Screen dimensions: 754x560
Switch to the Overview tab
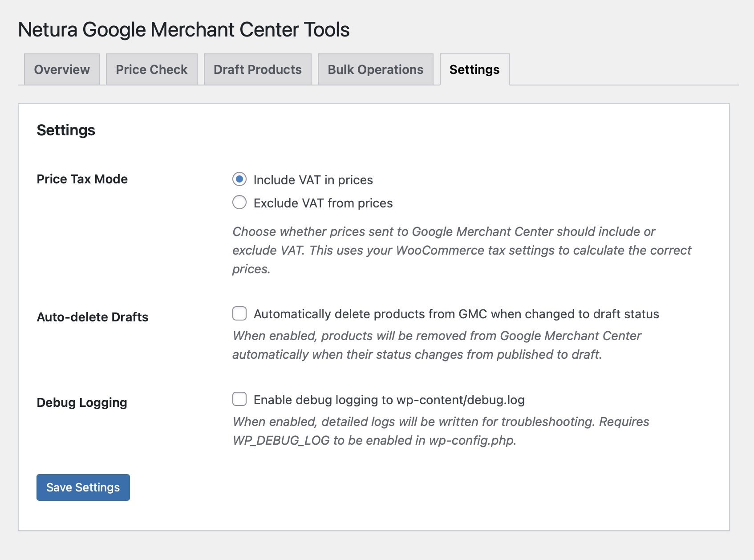[x=61, y=69]
